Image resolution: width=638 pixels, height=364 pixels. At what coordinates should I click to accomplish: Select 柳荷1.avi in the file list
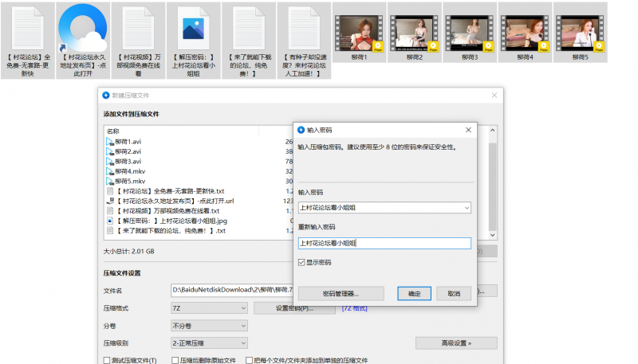point(128,141)
